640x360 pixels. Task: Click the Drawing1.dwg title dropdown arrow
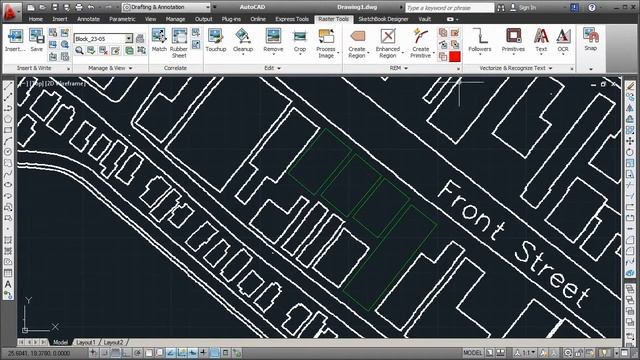pos(401,7)
